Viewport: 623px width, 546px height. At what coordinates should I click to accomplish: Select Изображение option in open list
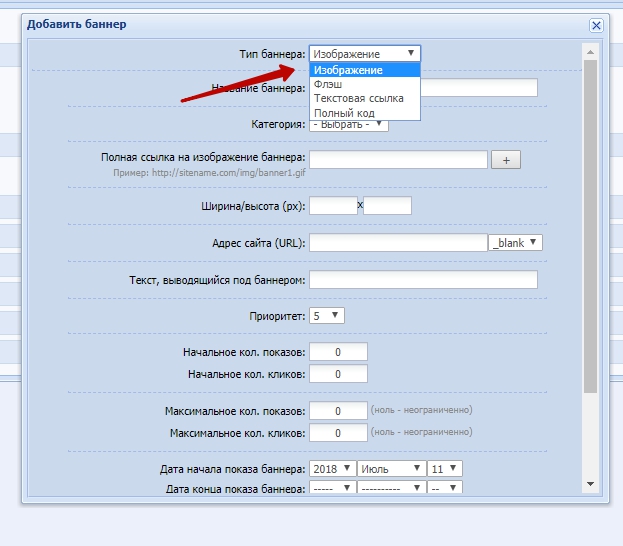[347, 70]
